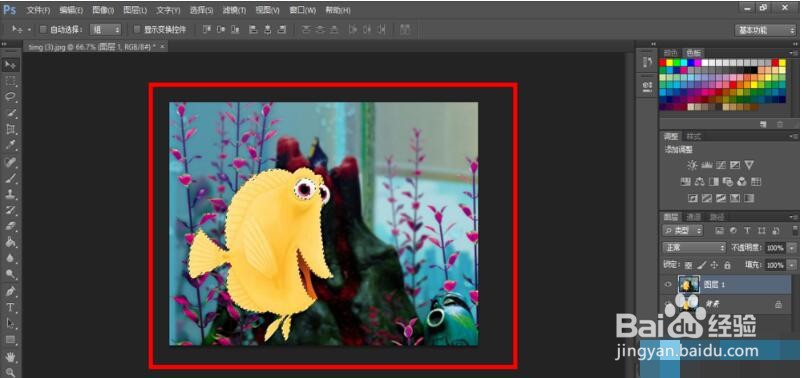
Task: Open the 基本功能 workspace dropdown
Action: click(765, 30)
